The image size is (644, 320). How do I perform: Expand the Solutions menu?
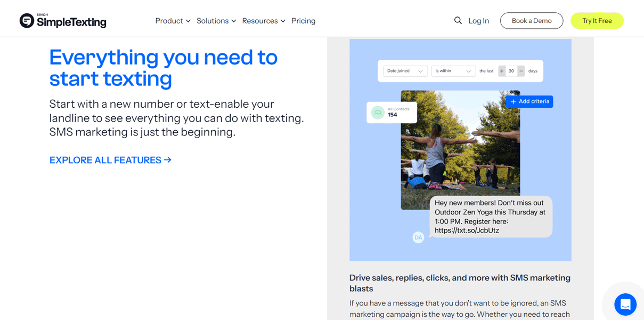tap(216, 21)
